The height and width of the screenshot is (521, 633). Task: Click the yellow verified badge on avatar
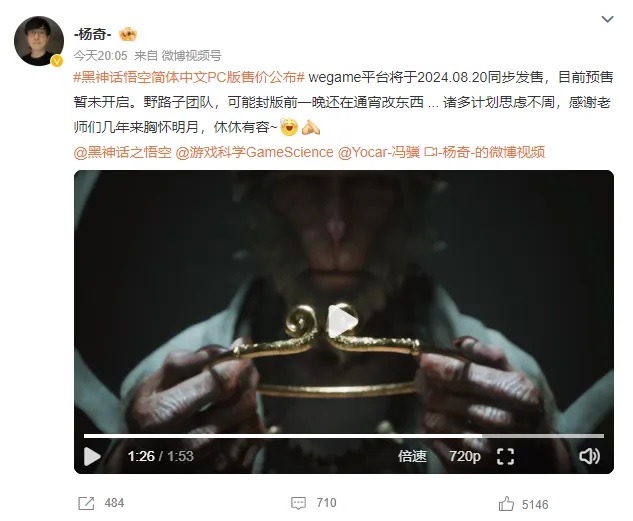(57, 61)
